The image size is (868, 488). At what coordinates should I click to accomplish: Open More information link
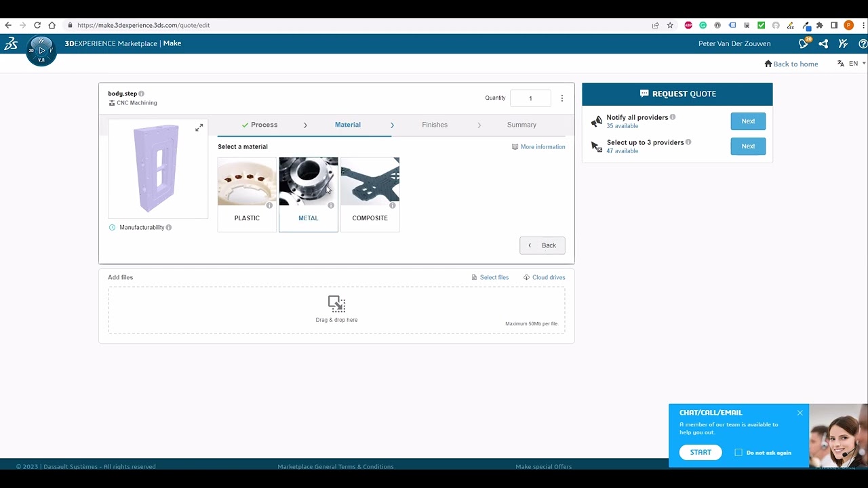tap(538, 146)
